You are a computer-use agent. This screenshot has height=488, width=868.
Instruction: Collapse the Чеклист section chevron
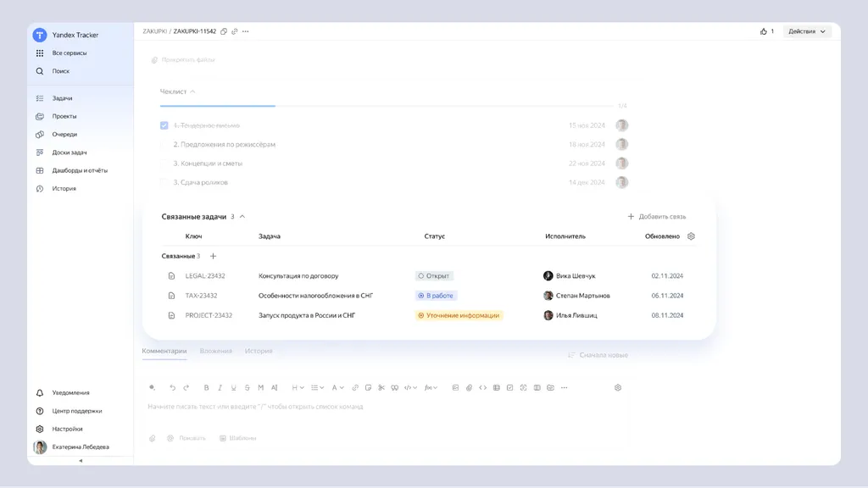(192, 91)
